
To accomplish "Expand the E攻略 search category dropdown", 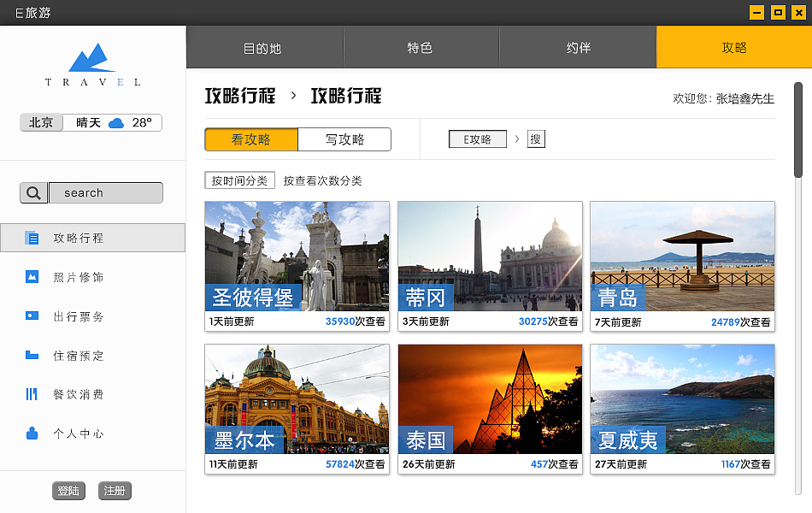I will tap(478, 139).
